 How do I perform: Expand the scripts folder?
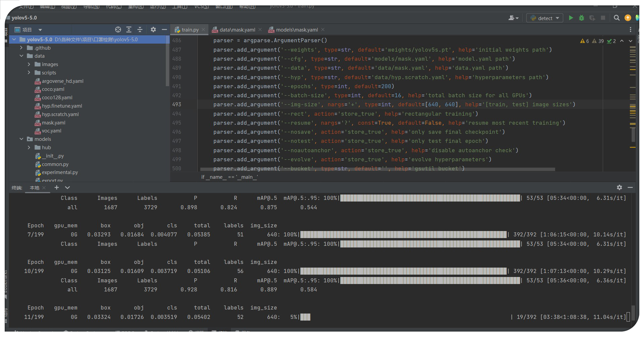tap(29, 73)
